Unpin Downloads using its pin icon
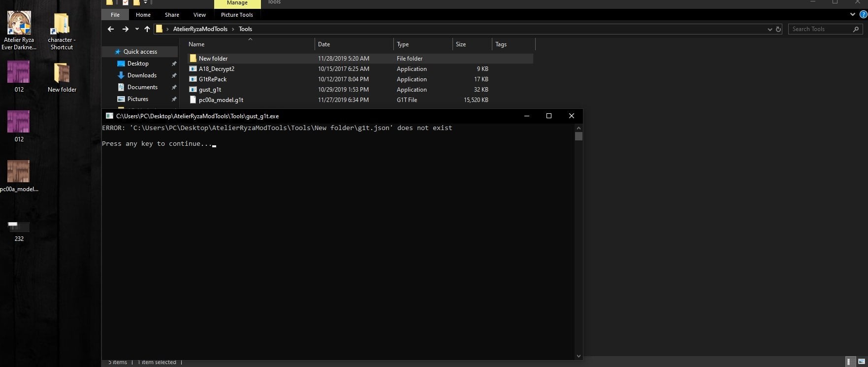 [174, 75]
